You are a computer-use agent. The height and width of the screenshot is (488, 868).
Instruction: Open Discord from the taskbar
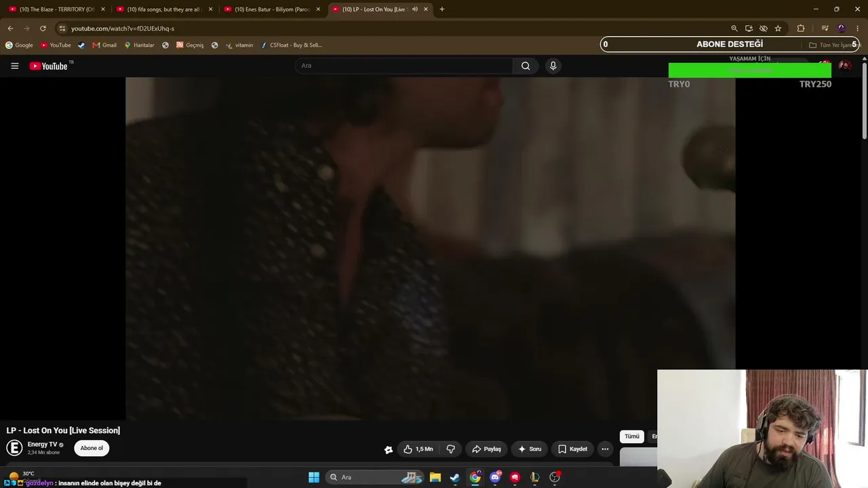pos(495,477)
